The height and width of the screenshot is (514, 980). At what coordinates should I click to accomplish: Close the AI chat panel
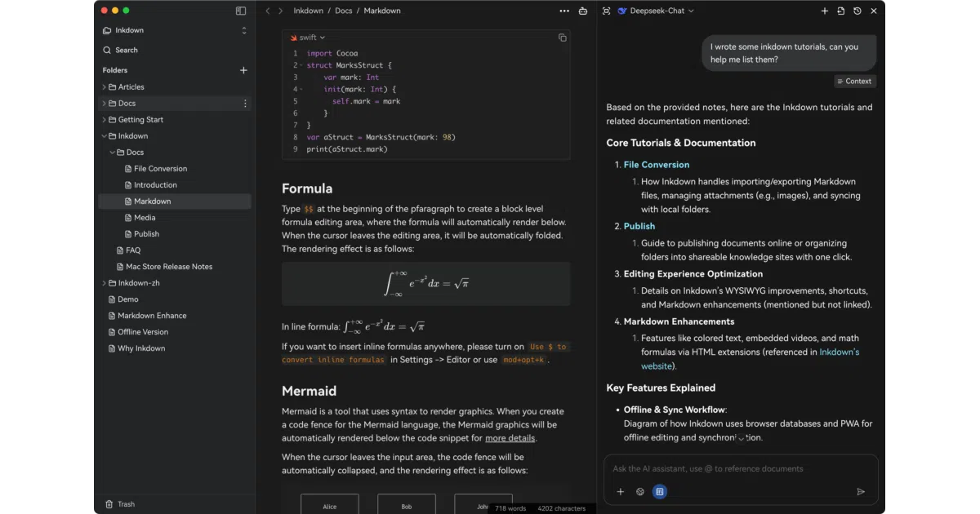coord(874,11)
